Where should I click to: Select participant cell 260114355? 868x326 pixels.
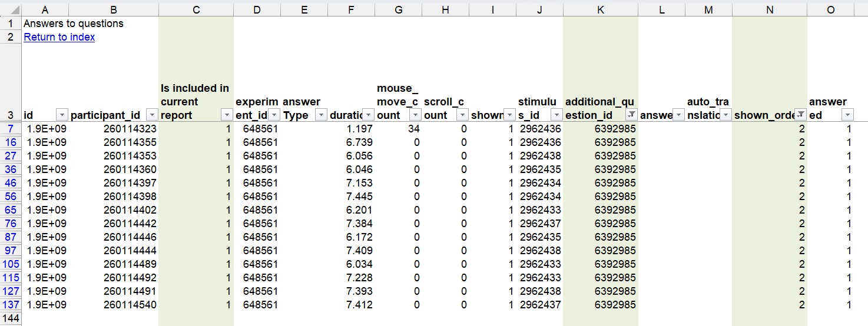[x=114, y=142]
